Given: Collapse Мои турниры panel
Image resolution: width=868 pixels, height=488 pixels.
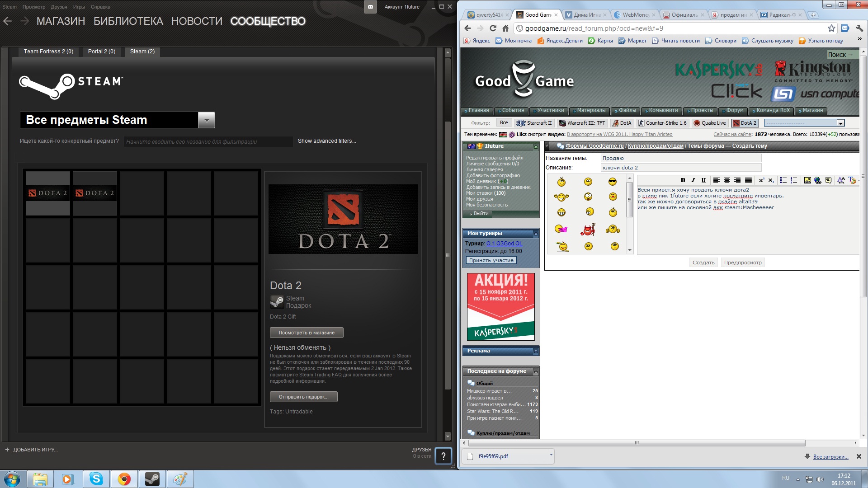Looking at the screenshot, I should pos(536,234).
